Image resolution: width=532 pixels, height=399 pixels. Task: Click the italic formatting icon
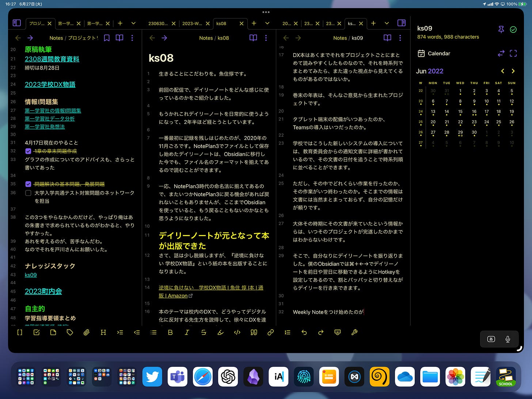point(187,332)
